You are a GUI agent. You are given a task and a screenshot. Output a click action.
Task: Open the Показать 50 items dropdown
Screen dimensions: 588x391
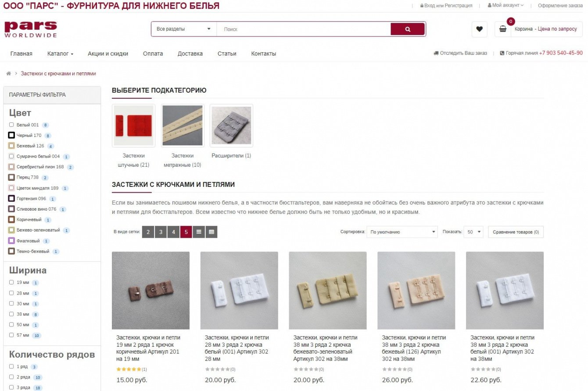[x=474, y=232]
